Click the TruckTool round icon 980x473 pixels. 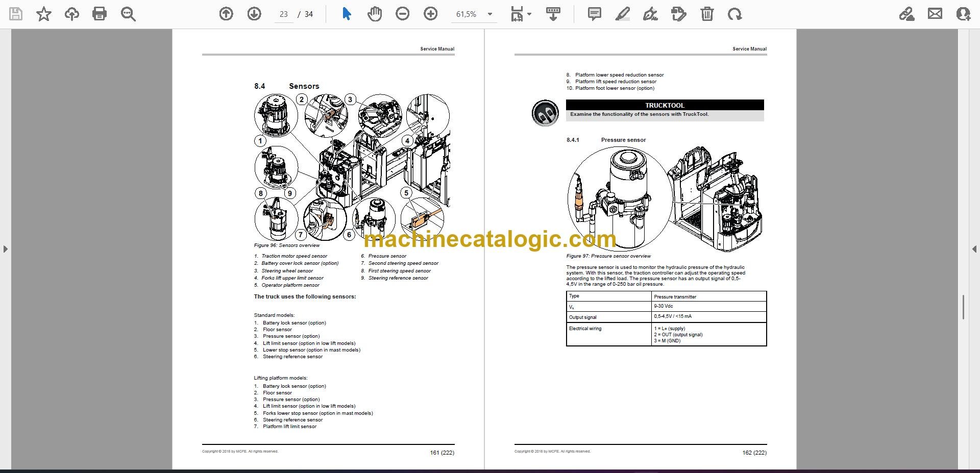(545, 113)
